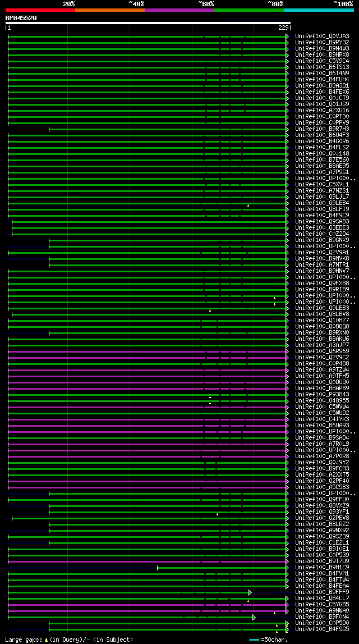Select the UniRef100_Q9LJL7 label
The image size is (359, 644).
[x=322, y=197]
